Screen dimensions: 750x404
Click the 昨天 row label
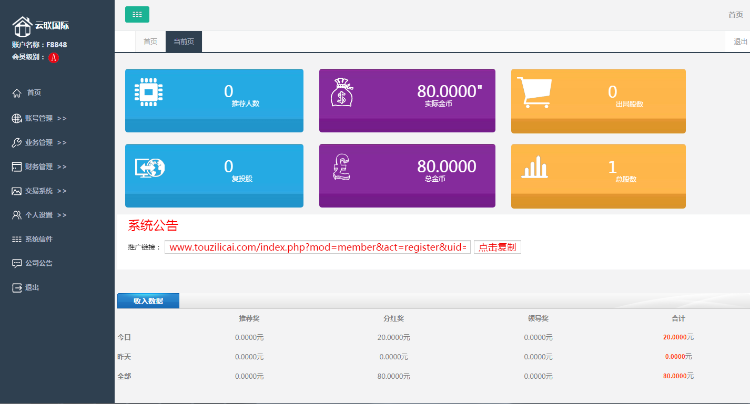click(x=124, y=357)
